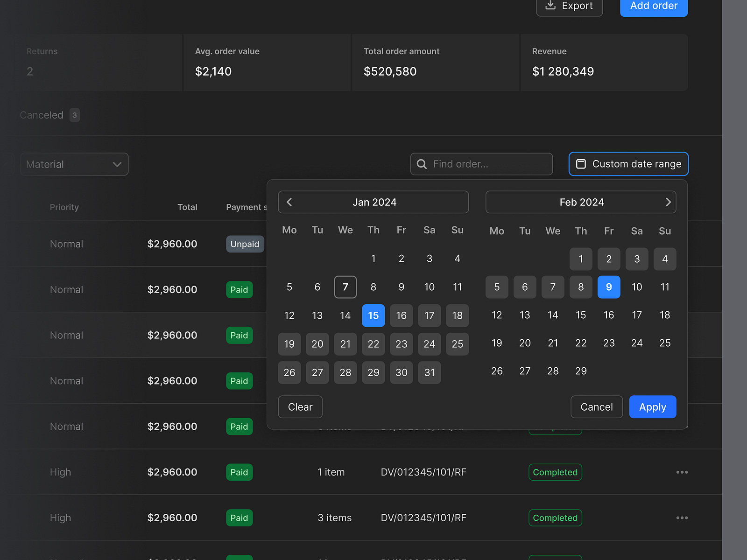
Task: Click the Add order button
Action: tap(653, 6)
